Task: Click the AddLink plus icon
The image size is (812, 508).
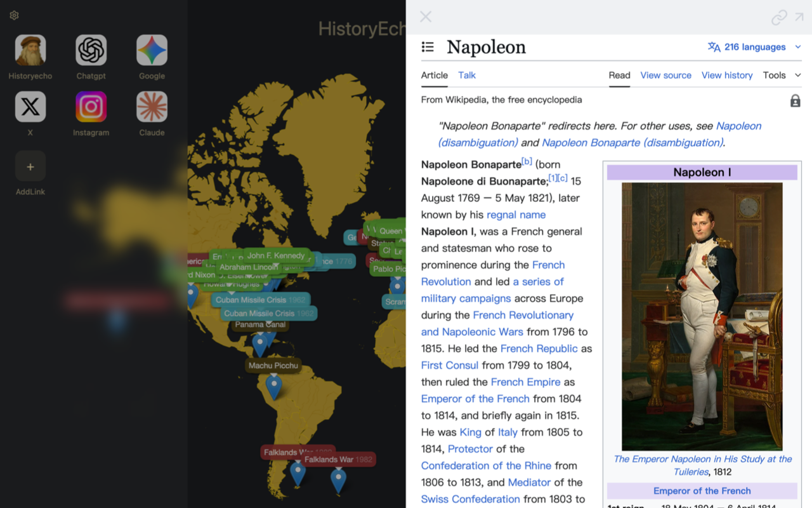Action: [x=30, y=166]
